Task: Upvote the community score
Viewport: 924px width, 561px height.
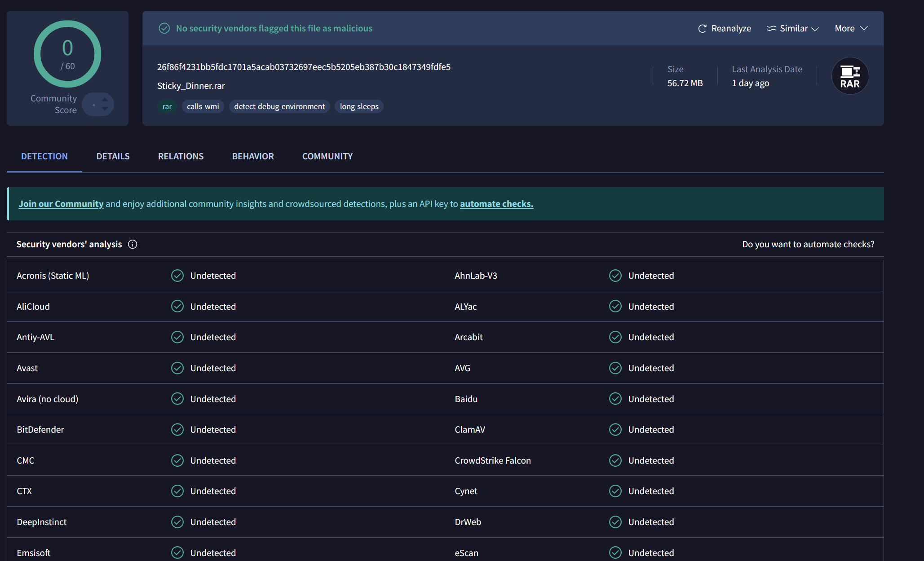Action: coord(105,100)
